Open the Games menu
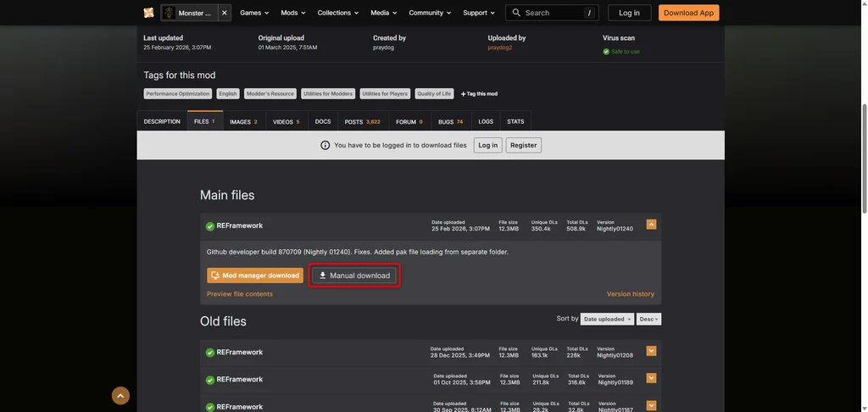868x412 pixels. [254, 13]
